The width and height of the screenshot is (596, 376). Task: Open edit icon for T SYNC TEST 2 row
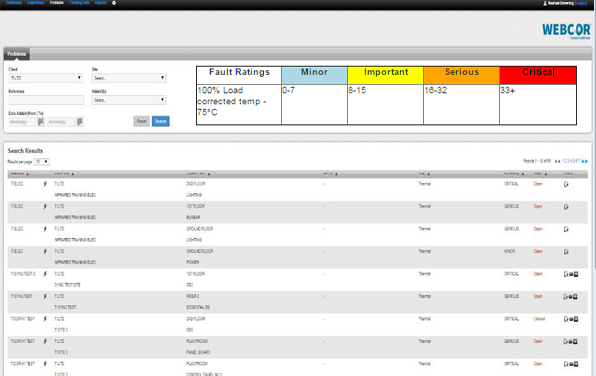(x=566, y=274)
